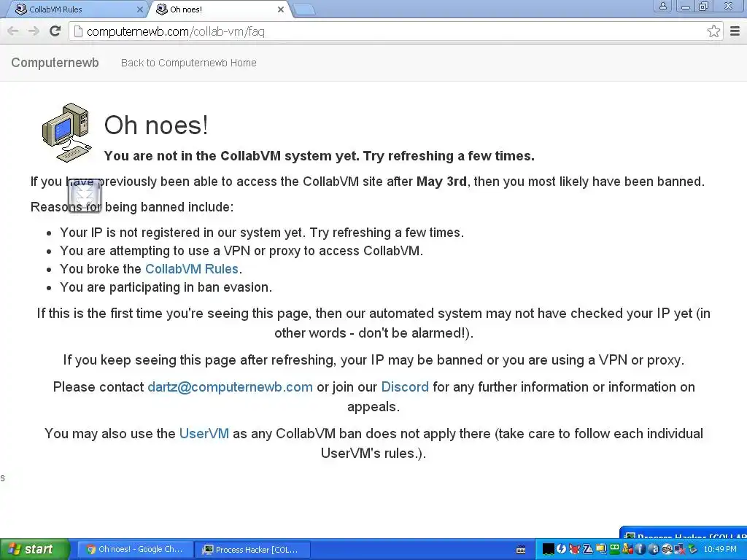
Task: Open the disconnected network tray icon
Action: click(x=680, y=549)
